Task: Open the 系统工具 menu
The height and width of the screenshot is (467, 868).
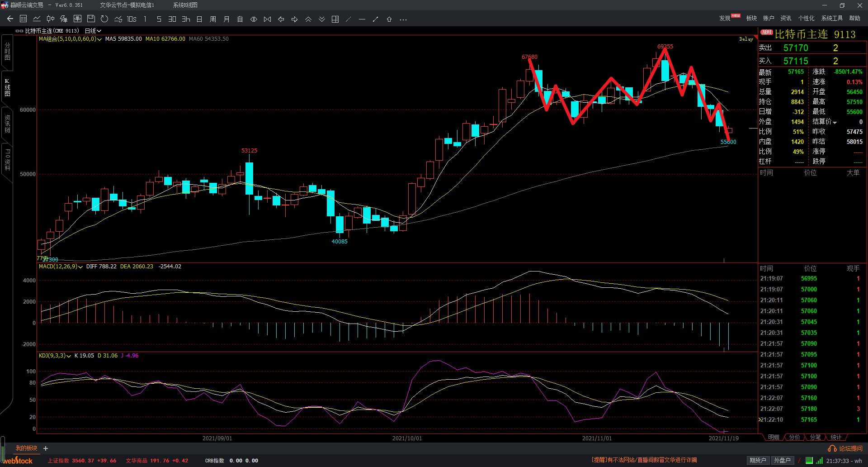Action: point(832,18)
